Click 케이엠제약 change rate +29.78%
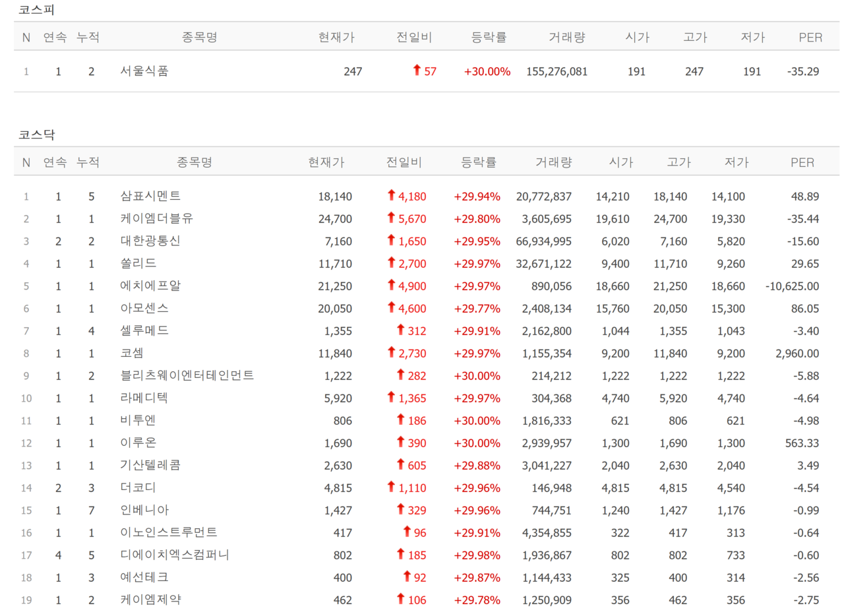844x616 pixels. coord(477,600)
